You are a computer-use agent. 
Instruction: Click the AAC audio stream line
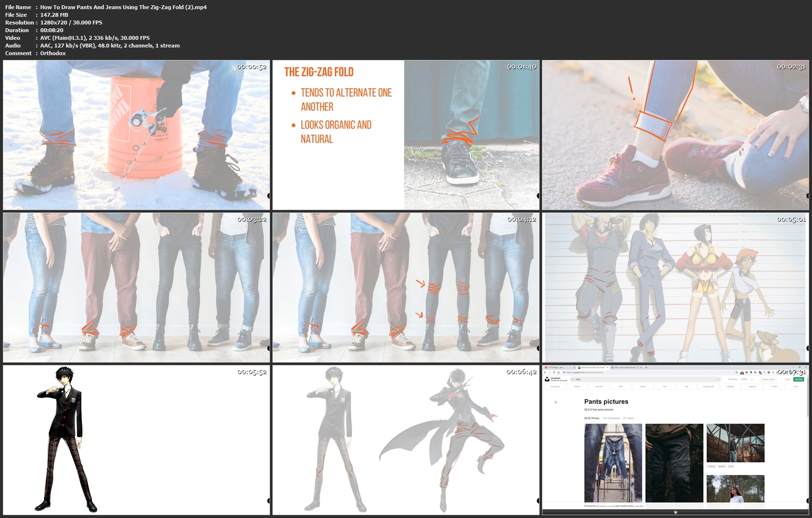pyautogui.click(x=110, y=46)
